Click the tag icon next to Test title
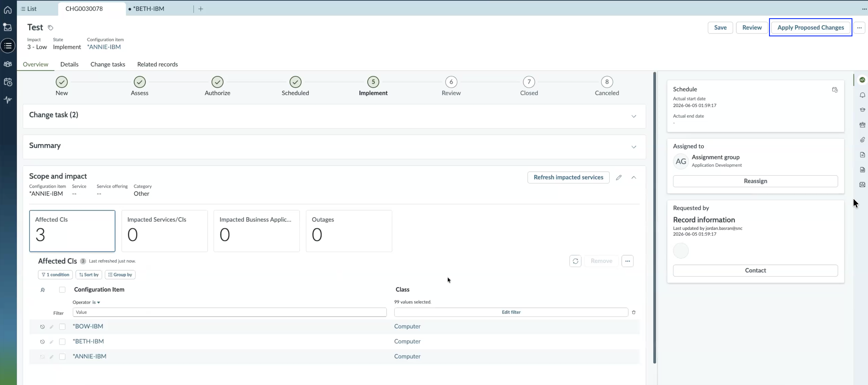The image size is (868, 385). 50,28
